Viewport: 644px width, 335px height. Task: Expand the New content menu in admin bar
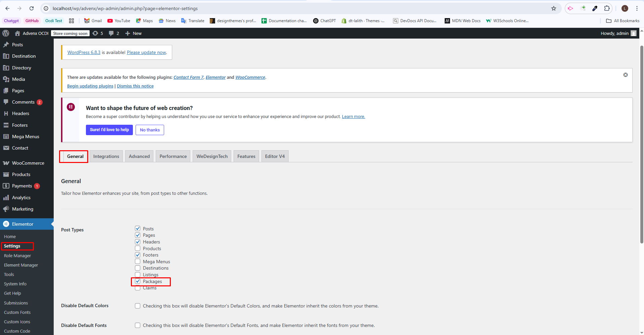click(x=134, y=33)
